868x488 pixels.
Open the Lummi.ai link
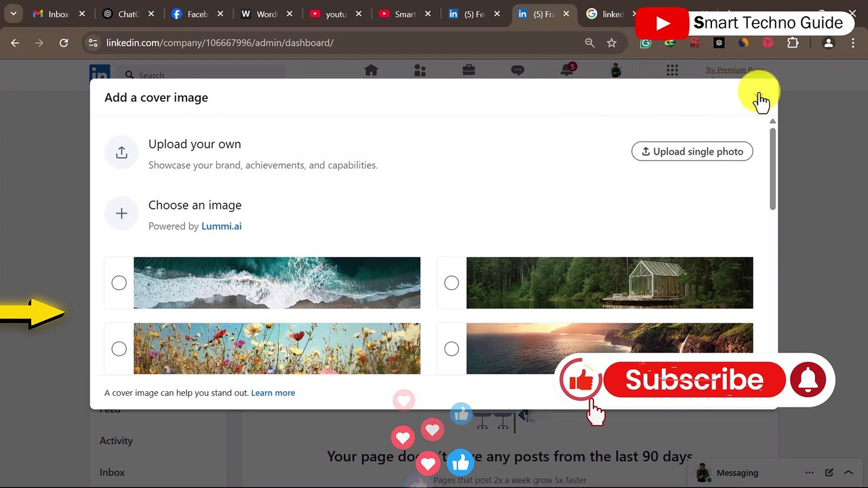click(x=221, y=226)
